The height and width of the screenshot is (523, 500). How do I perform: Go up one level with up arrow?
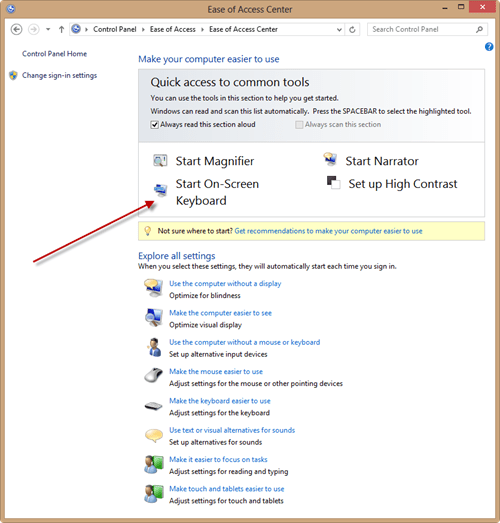[x=61, y=29]
